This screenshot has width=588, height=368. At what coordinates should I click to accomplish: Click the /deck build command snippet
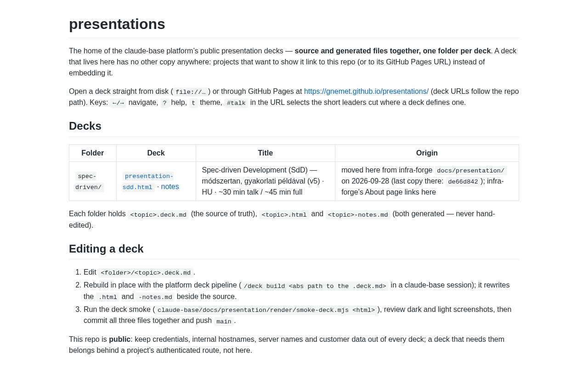(x=315, y=286)
